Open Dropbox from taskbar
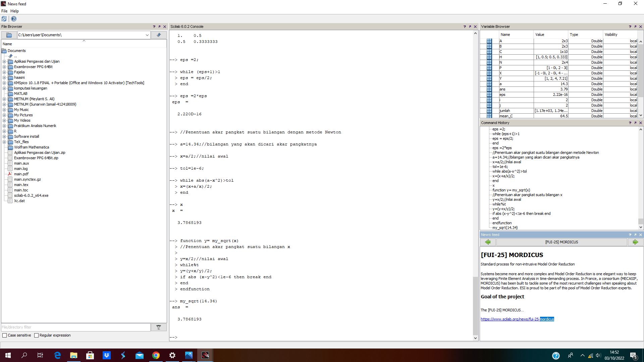This screenshot has height=362, width=644. tap(107, 355)
